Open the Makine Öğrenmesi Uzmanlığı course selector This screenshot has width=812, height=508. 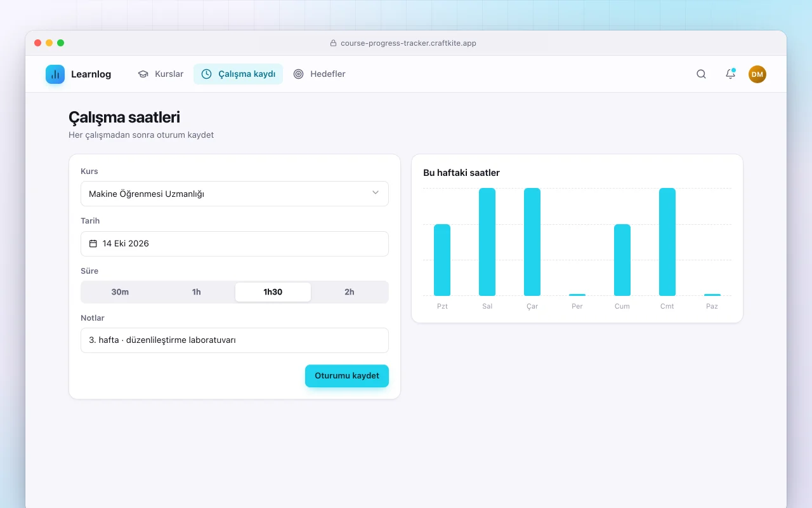(235, 194)
